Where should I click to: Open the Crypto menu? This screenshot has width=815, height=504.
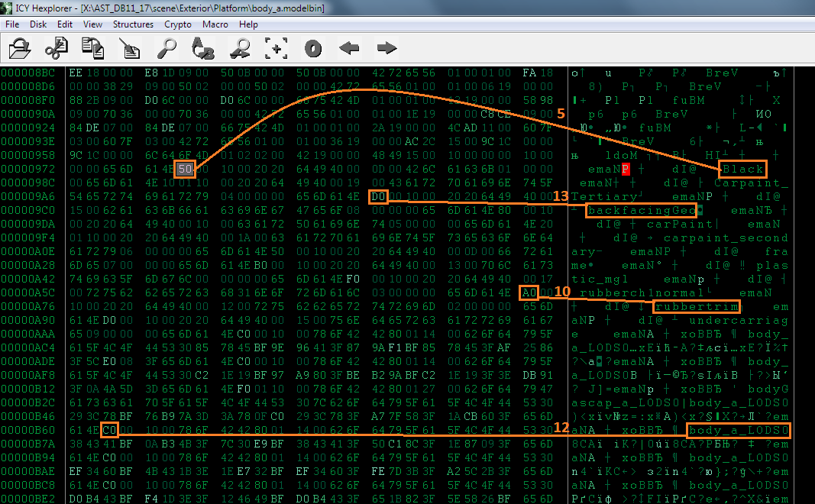[178, 24]
